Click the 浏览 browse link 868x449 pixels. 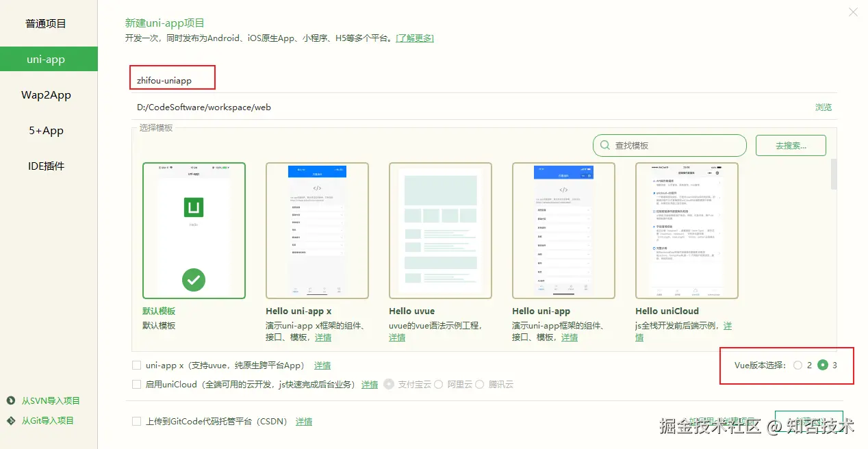[824, 107]
